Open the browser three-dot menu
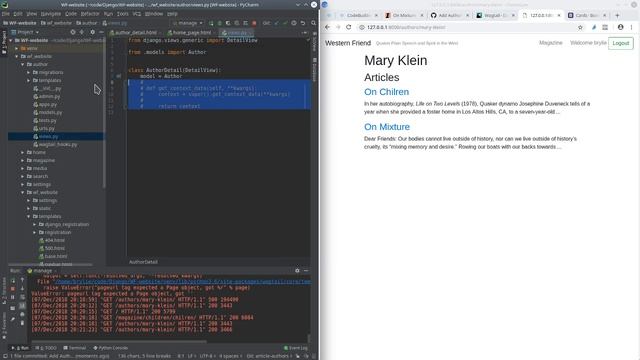The image size is (640, 360). pos(631,27)
